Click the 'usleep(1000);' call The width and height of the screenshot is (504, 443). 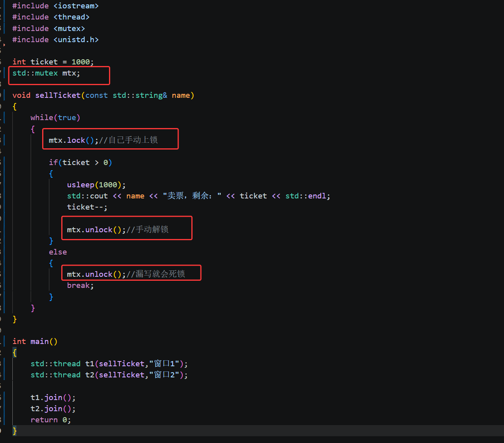pyautogui.click(x=96, y=185)
